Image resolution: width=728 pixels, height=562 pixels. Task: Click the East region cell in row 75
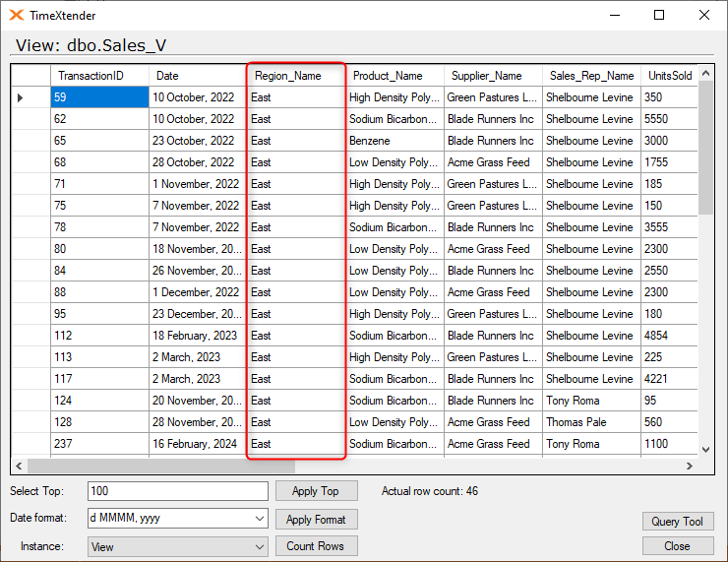click(296, 206)
